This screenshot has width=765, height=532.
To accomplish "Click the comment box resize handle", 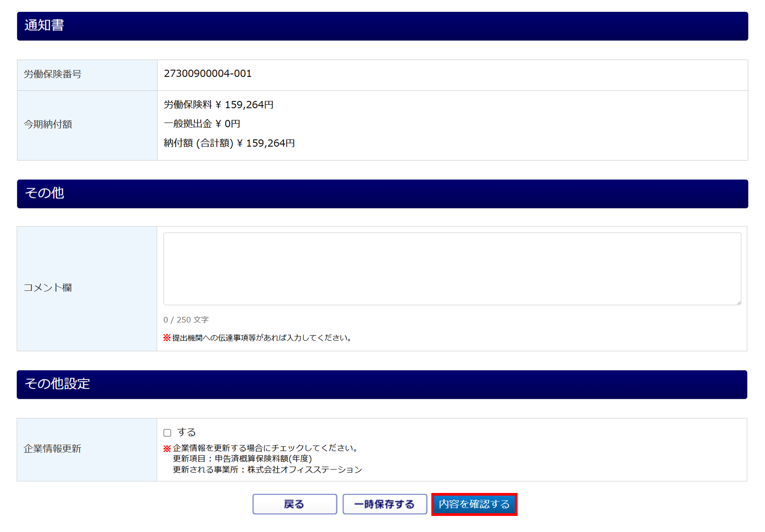I will point(739,302).
